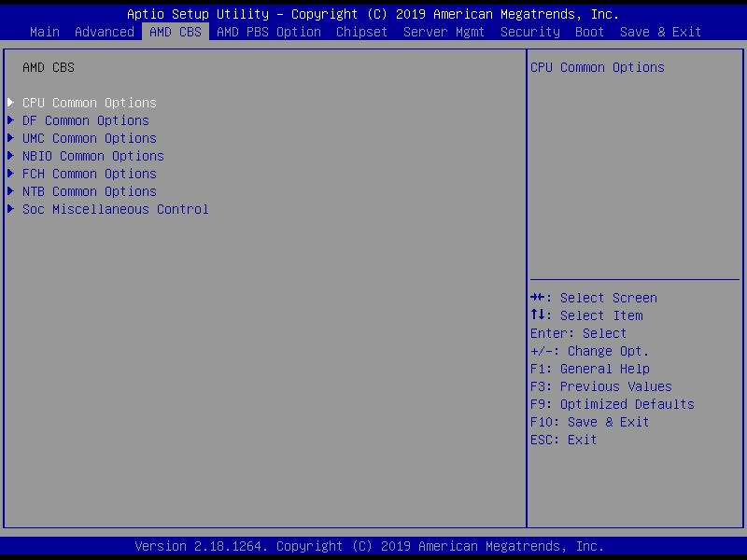The width and height of the screenshot is (747, 560).
Task: Click the F9: Optimized Defaults hint
Action: point(612,404)
